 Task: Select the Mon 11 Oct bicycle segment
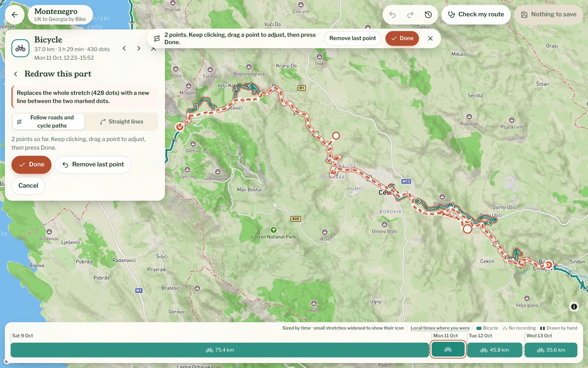(x=448, y=349)
